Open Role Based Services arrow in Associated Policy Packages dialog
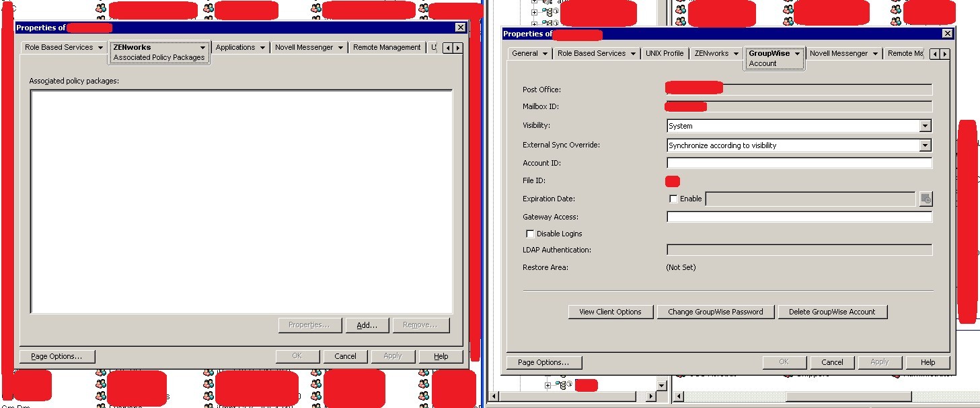980x408 pixels. (100, 47)
